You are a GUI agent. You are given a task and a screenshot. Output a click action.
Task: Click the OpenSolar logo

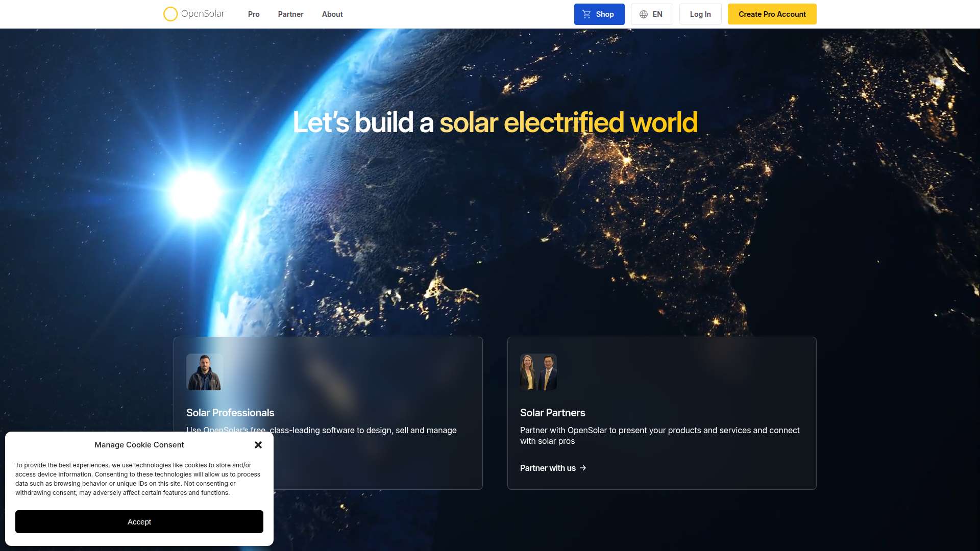[x=194, y=14]
